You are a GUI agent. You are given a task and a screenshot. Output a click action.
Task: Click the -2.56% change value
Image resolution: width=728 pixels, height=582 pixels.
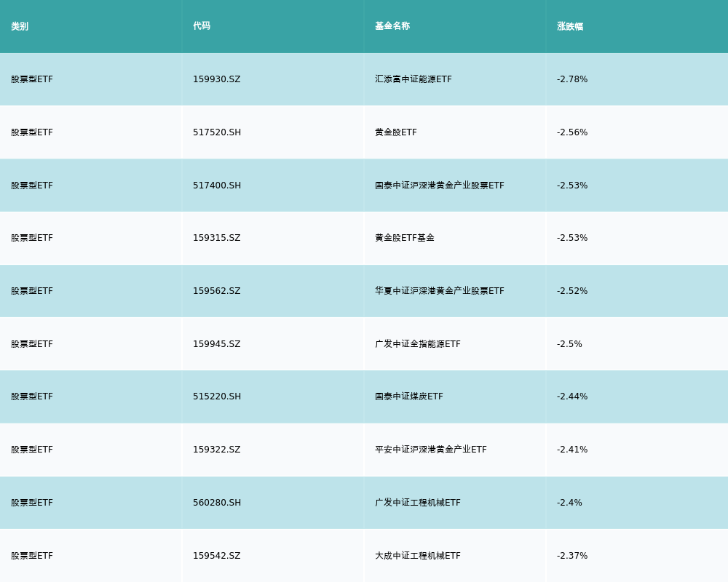pyautogui.click(x=572, y=132)
